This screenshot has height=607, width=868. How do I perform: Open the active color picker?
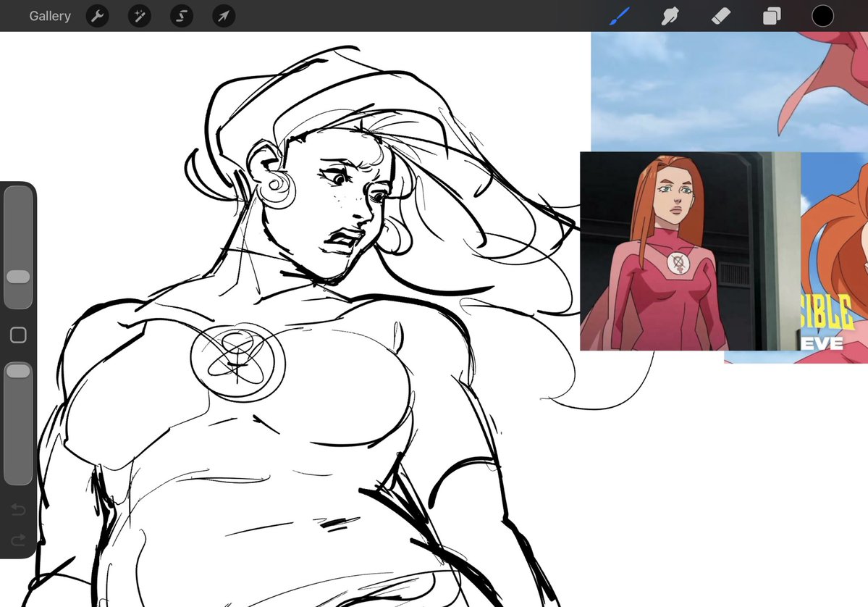[822, 15]
